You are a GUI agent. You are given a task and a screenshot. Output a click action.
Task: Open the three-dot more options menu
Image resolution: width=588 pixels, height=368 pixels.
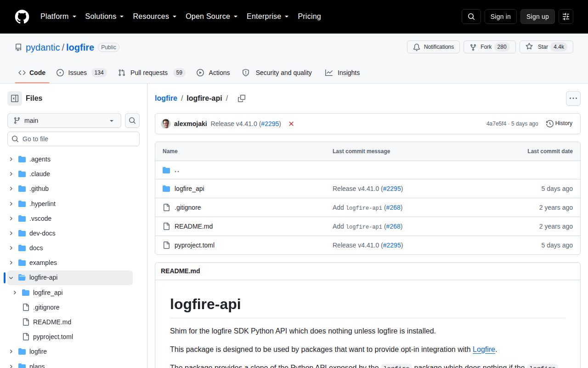(573, 98)
